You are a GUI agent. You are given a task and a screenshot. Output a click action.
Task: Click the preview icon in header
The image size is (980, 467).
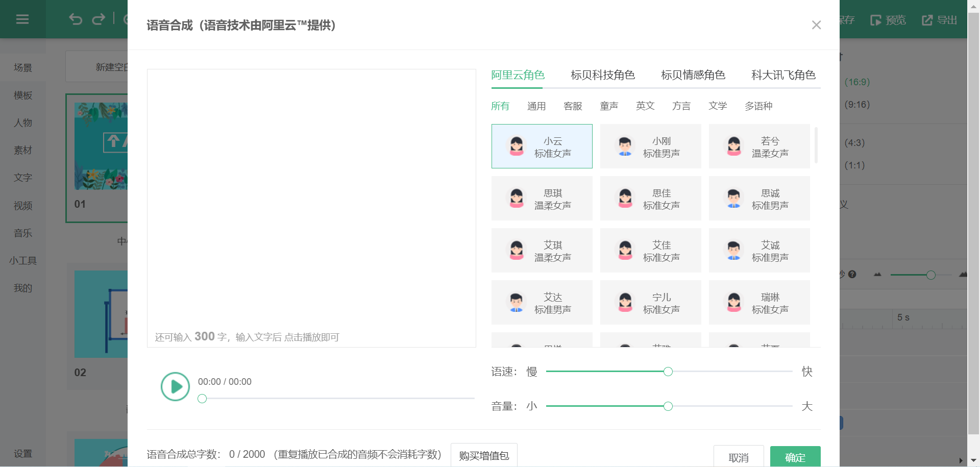(x=875, y=20)
